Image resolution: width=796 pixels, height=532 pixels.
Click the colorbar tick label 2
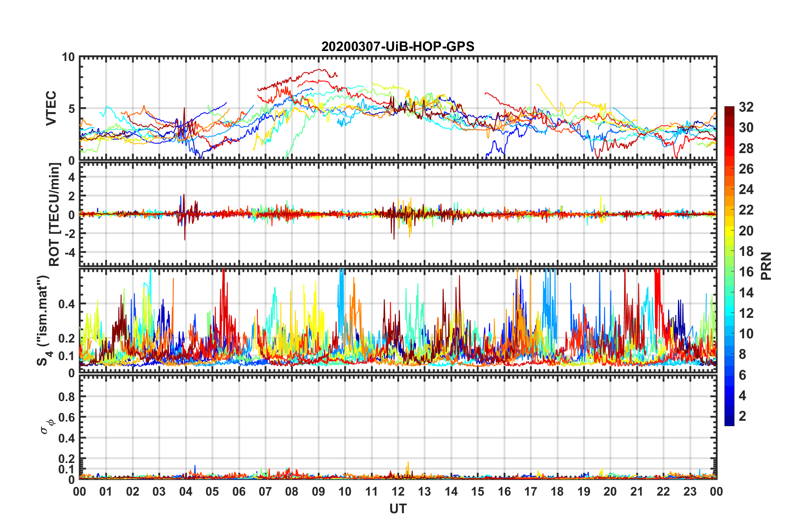click(x=742, y=416)
